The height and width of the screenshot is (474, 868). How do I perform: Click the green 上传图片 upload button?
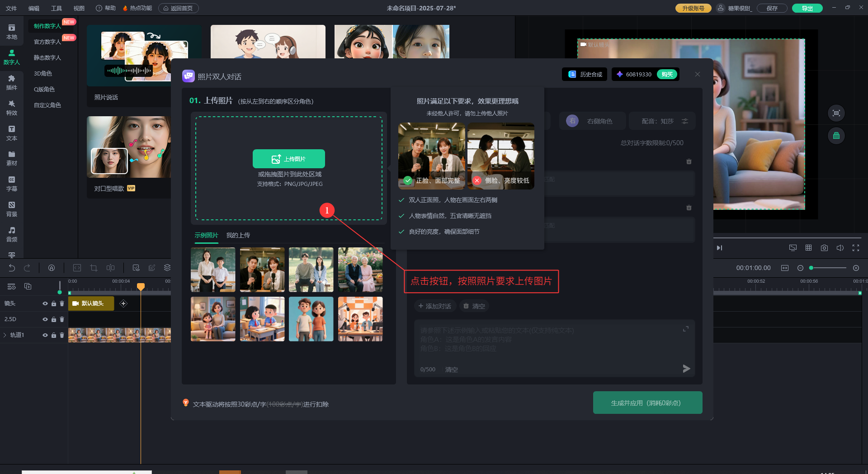(x=288, y=159)
